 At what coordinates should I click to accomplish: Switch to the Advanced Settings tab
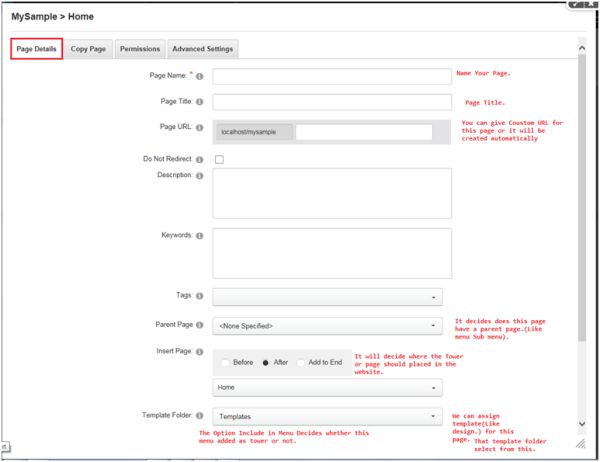[203, 49]
